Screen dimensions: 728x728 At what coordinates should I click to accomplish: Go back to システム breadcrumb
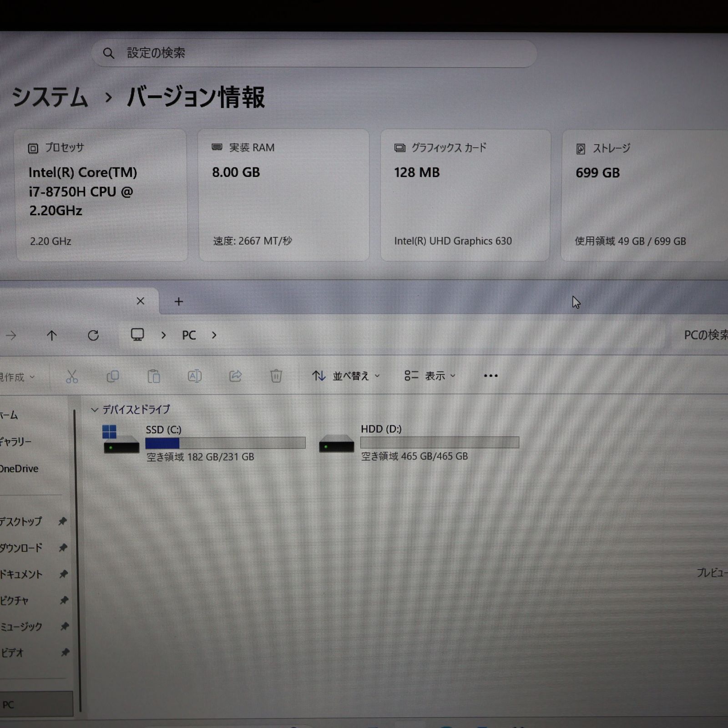click(50, 97)
